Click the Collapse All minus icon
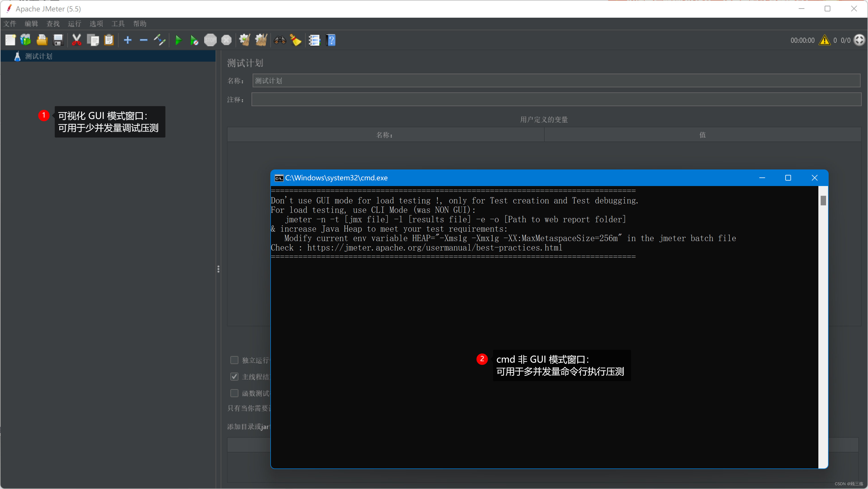 (143, 40)
